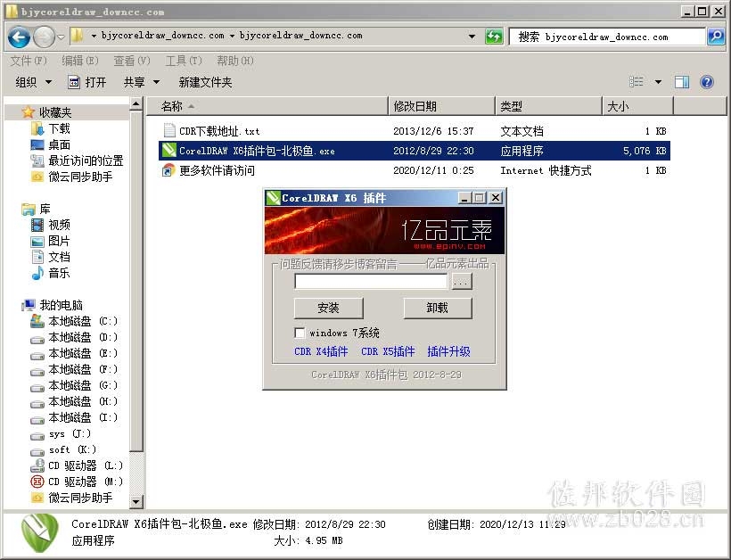Viewport: 731px width, 560px height.
Task: Sort by the 类型 column header
Action: (548, 106)
